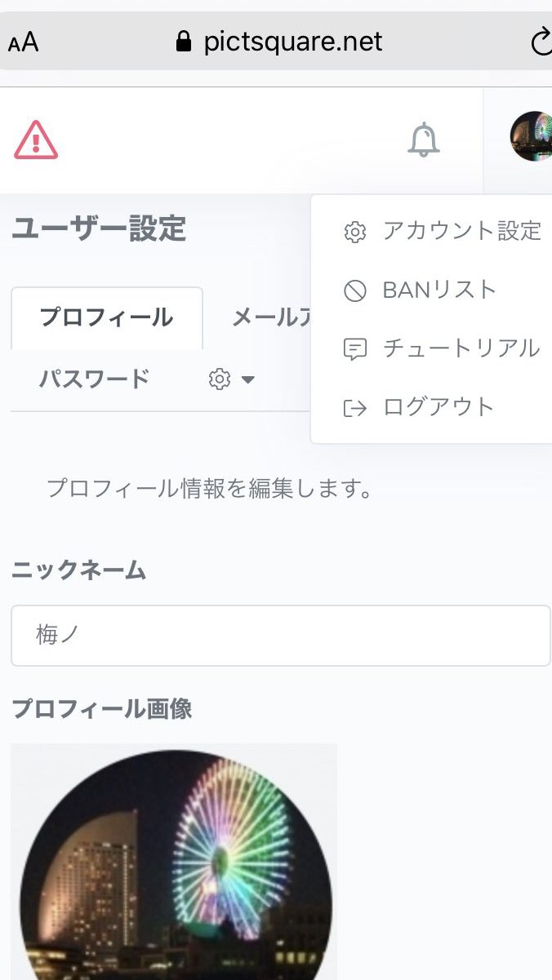Tap the AA text size button

tap(24, 42)
